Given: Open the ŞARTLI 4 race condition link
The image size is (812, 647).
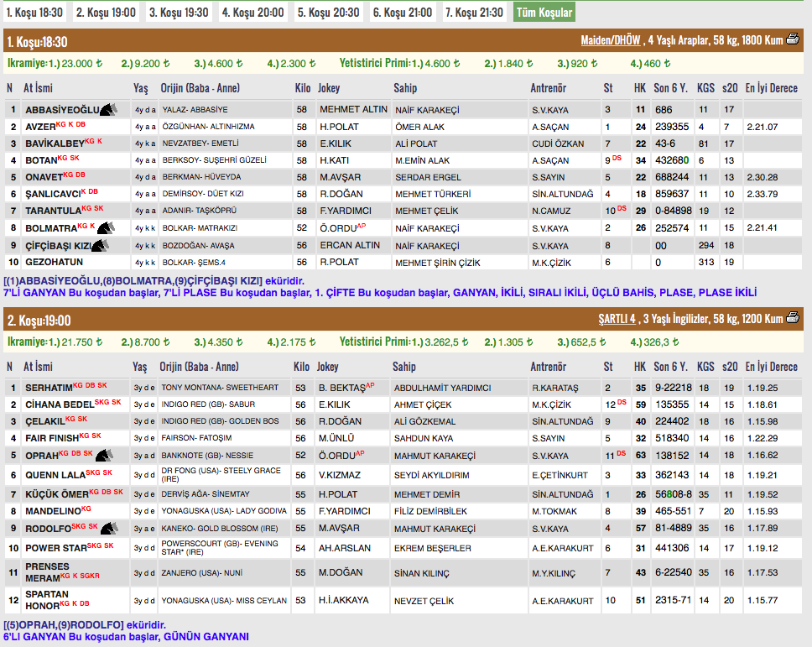Looking at the screenshot, I should click(617, 319).
